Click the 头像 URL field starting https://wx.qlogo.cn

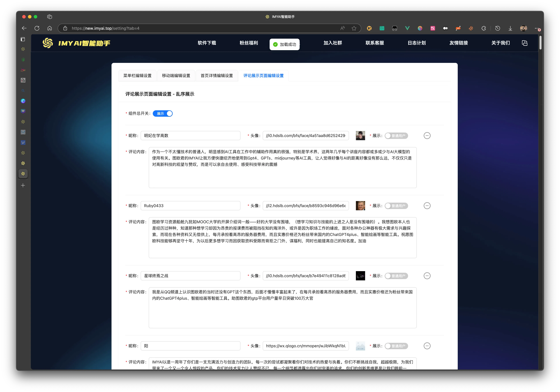pyautogui.click(x=306, y=346)
